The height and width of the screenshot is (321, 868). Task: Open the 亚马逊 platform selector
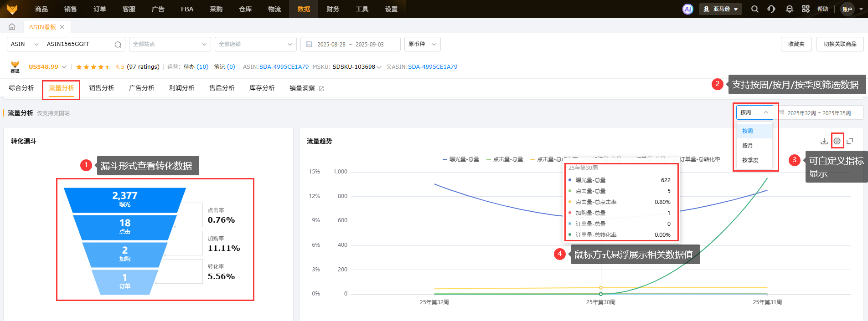(720, 9)
